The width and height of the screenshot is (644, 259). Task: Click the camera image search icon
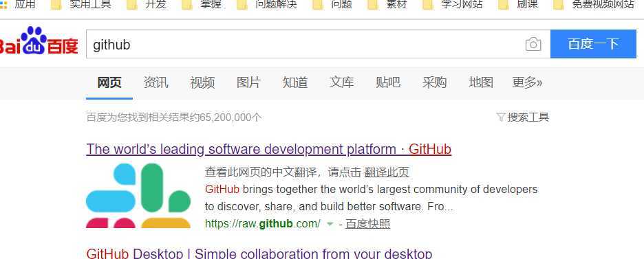tap(533, 44)
